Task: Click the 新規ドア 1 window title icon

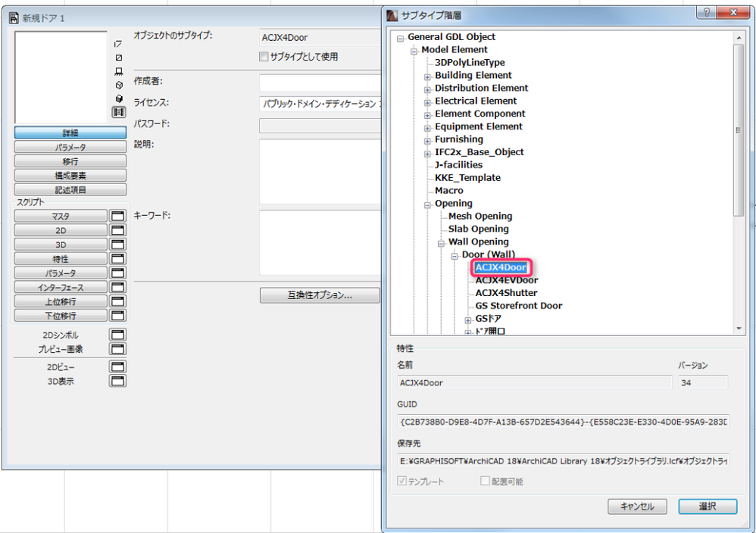Action: coord(14,18)
